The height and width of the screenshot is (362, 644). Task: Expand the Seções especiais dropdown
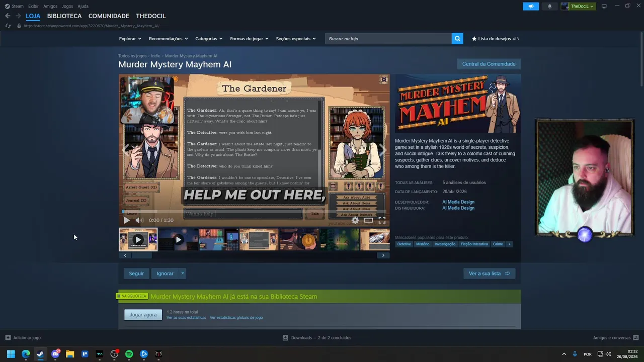[296, 39]
